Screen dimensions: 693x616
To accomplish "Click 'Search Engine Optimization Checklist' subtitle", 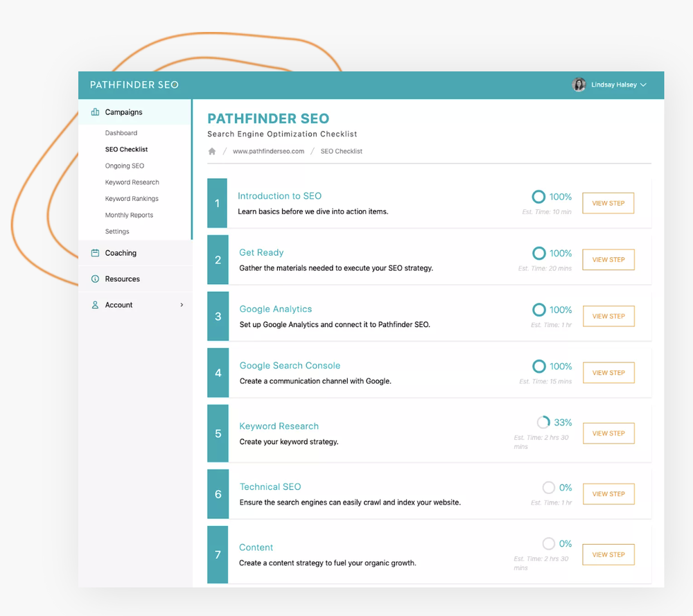I will tap(282, 134).
